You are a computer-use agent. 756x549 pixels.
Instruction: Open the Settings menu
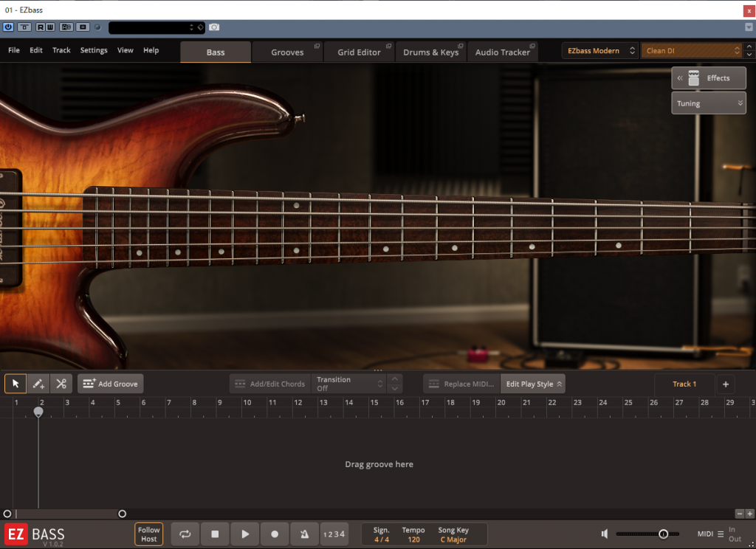[94, 50]
